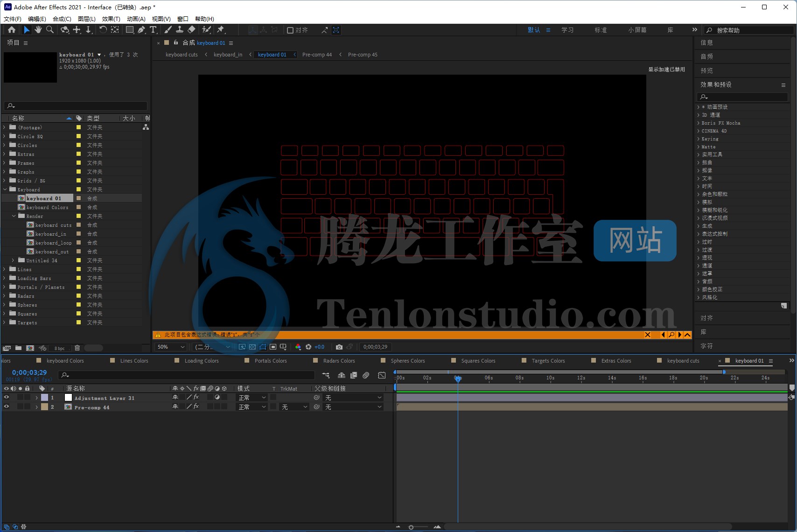The height and width of the screenshot is (532, 797).
Task: Select the Brush tool
Action: click(x=168, y=30)
